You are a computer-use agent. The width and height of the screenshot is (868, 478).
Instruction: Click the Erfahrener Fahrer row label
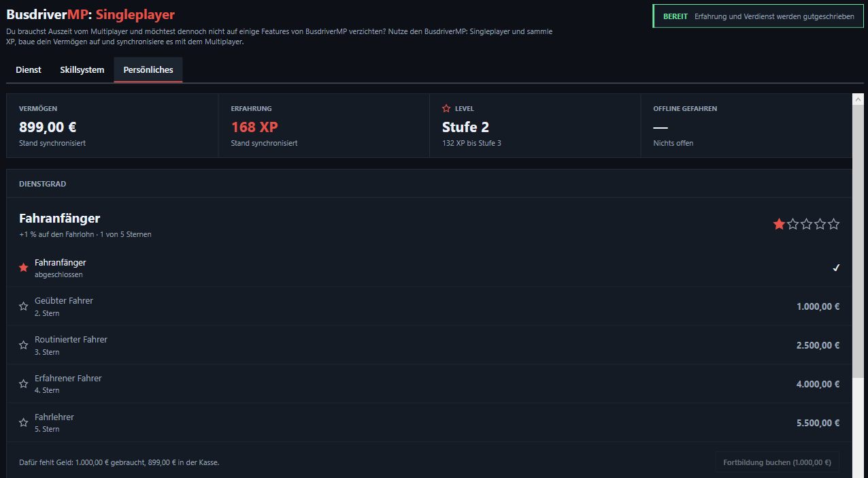point(68,378)
